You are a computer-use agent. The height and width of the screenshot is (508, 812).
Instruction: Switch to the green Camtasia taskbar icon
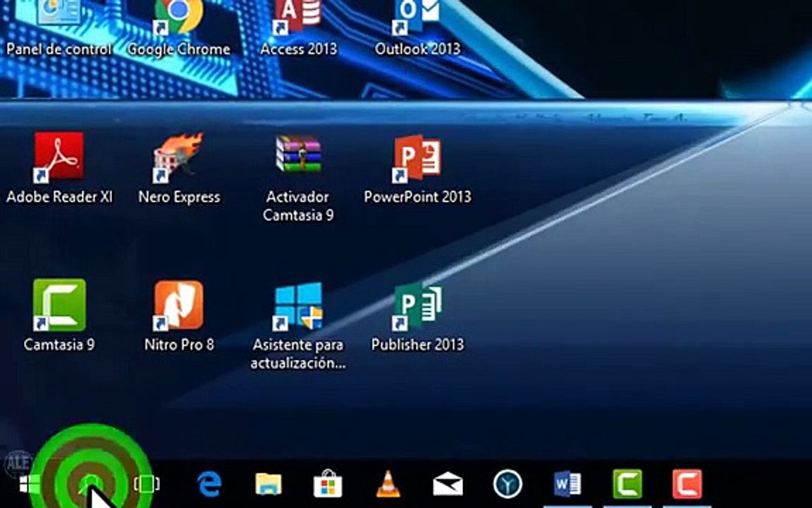[x=627, y=484]
